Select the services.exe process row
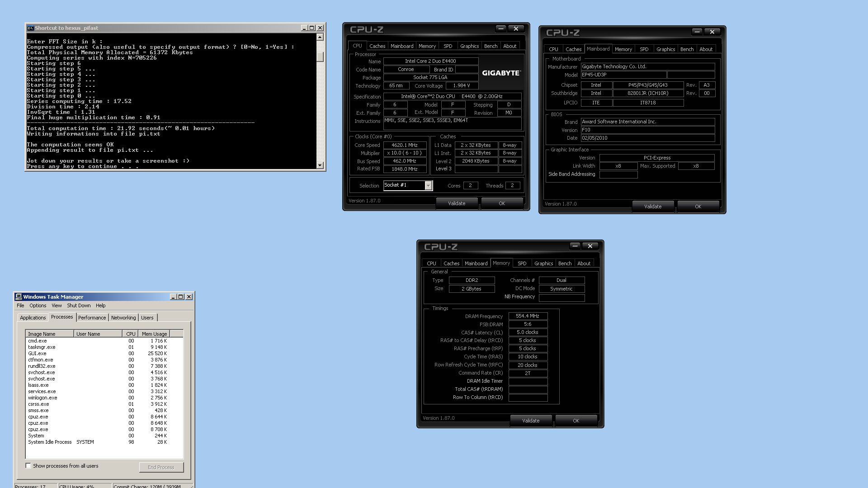Viewport: 868px width, 488px height. (104, 392)
